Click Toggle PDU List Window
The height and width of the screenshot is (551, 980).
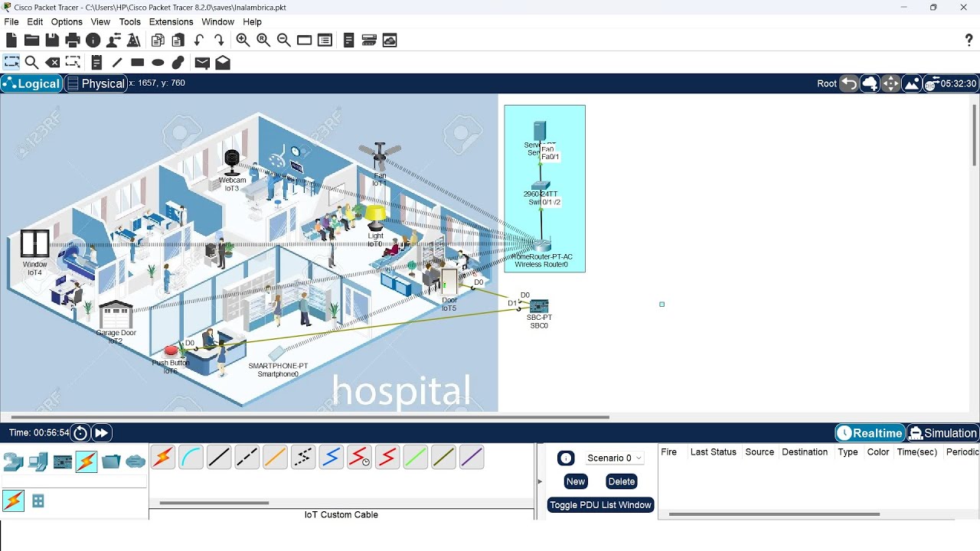(x=600, y=505)
